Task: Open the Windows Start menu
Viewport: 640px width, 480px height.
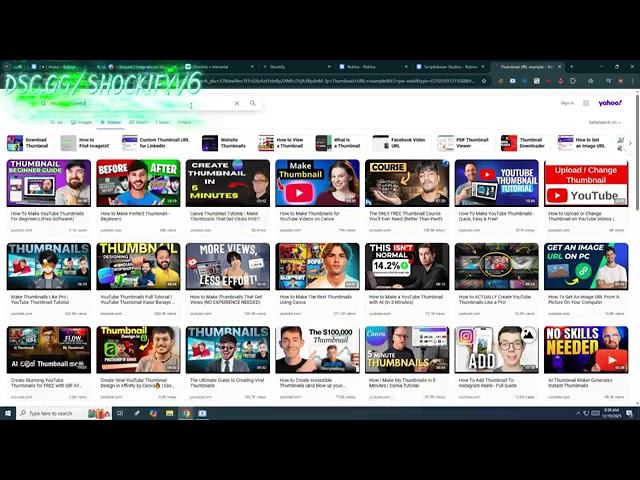Action: click(8, 413)
